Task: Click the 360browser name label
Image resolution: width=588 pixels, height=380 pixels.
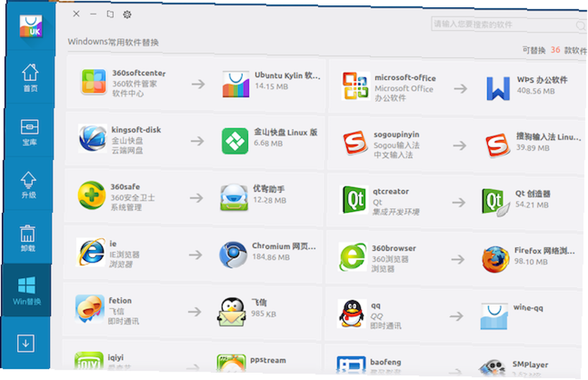Action: click(x=394, y=248)
